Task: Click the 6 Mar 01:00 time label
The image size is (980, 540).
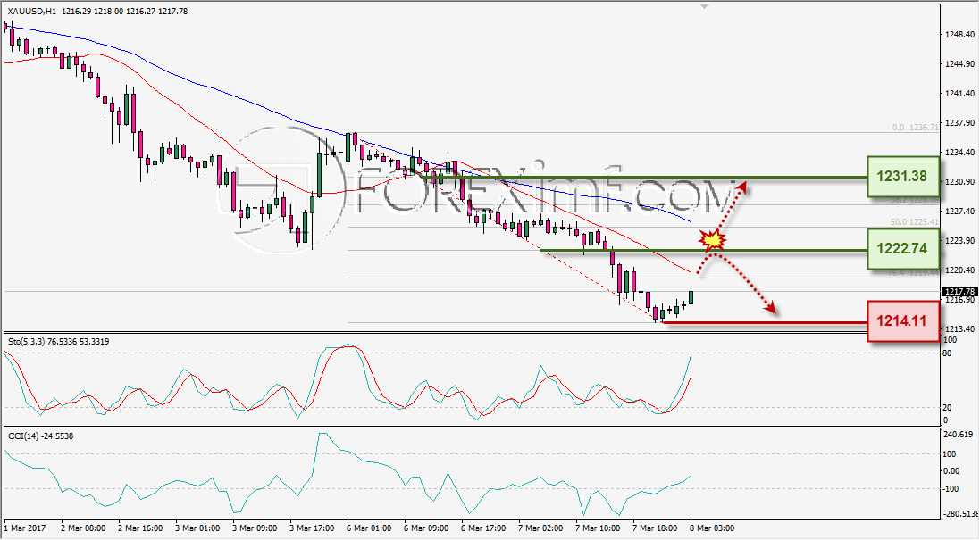Action: coord(369,528)
